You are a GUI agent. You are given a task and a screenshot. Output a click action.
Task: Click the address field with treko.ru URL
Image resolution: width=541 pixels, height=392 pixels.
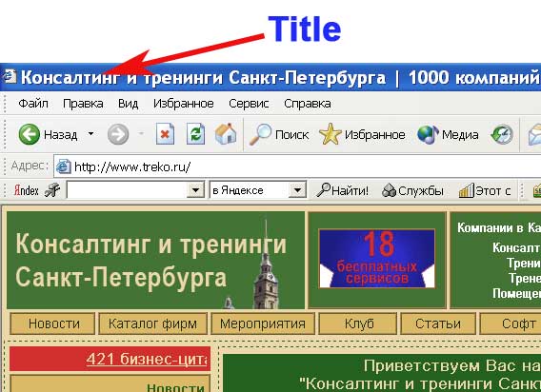point(297,167)
